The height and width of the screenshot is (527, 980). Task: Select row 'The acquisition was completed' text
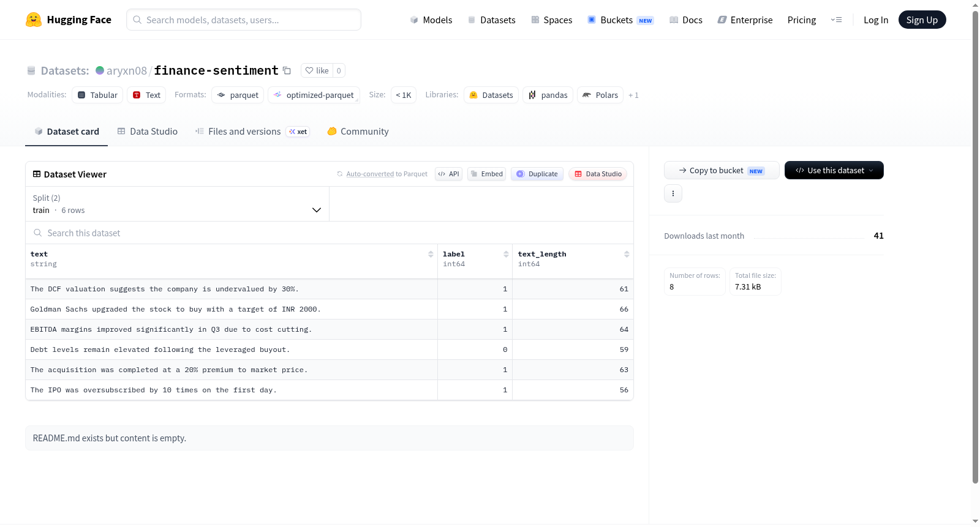click(x=169, y=370)
